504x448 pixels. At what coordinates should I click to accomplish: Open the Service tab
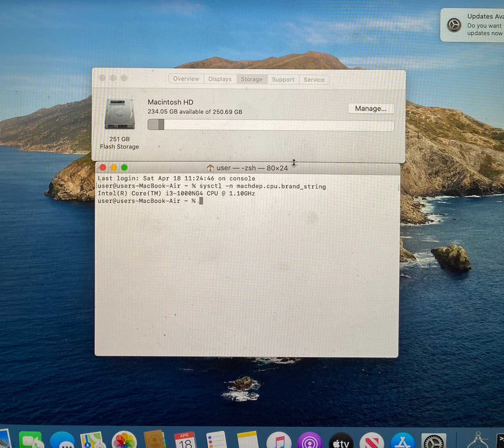coord(314,80)
